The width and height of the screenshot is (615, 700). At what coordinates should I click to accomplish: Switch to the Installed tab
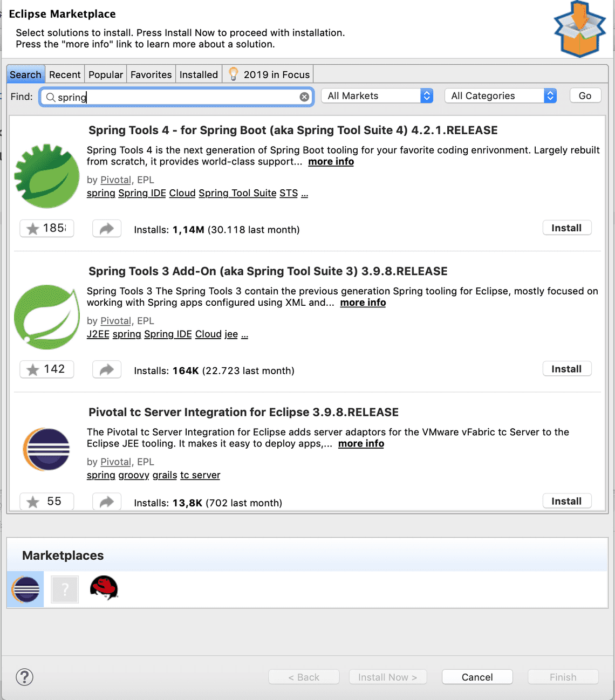point(199,75)
